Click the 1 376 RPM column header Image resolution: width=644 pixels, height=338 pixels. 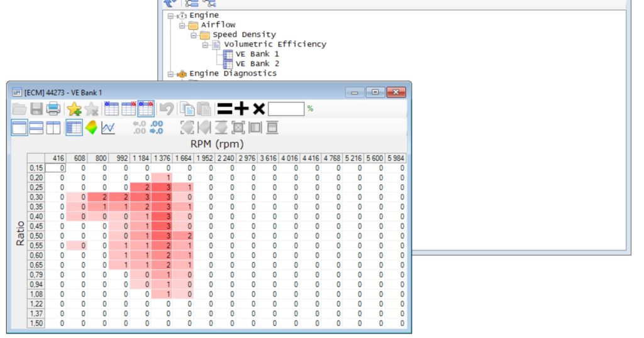click(162, 158)
